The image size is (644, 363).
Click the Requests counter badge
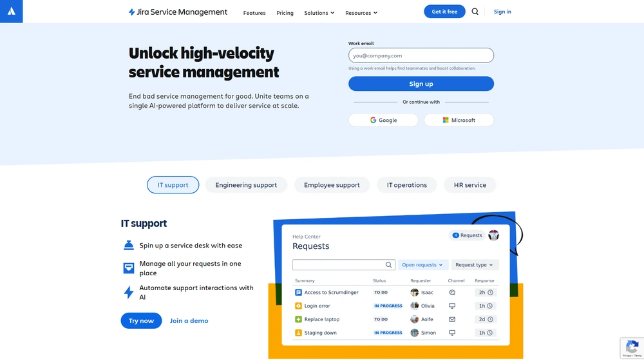(467, 235)
